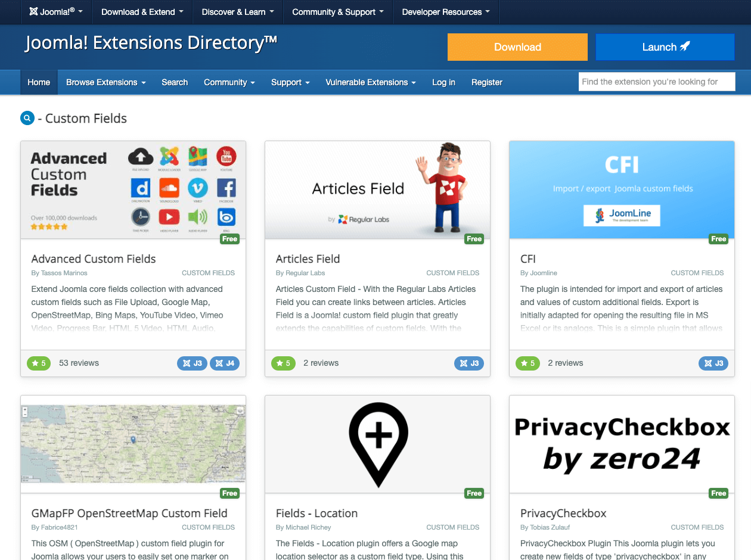The width and height of the screenshot is (751, 560).
Task: Click the File Upload cloud icon in banner
Action: 141,157
